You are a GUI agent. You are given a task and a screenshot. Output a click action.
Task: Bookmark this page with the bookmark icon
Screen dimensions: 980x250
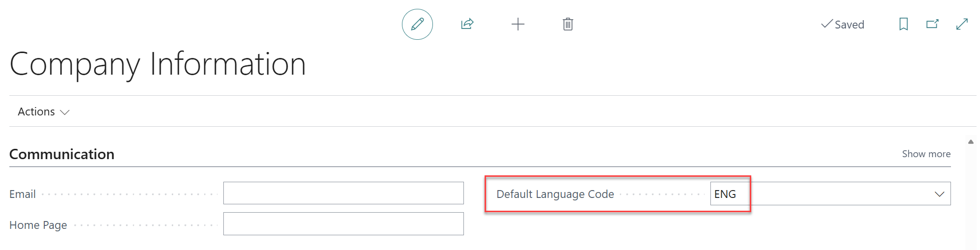click(x=903, y=24)
